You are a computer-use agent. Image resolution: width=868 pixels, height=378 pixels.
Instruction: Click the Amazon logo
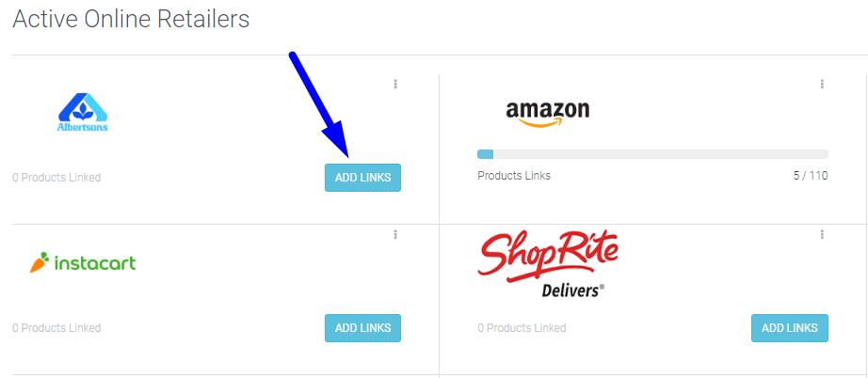548,113
